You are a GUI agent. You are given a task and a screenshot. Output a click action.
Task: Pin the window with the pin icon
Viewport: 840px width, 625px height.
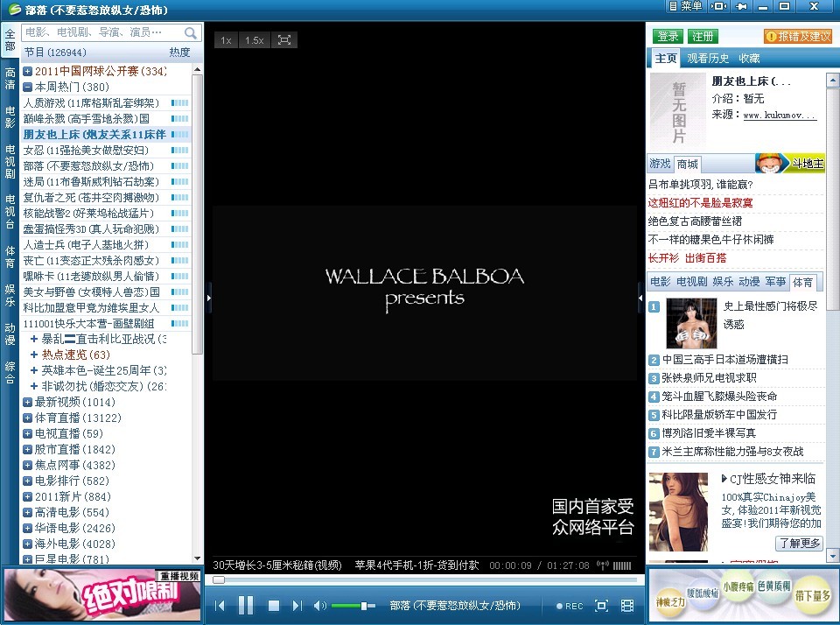click(x=742, y=7)
